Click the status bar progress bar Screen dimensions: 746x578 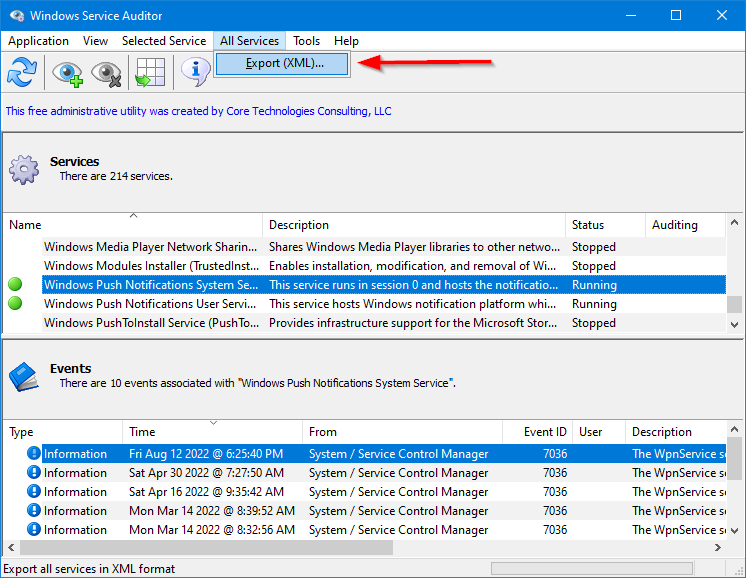[592, 568]
